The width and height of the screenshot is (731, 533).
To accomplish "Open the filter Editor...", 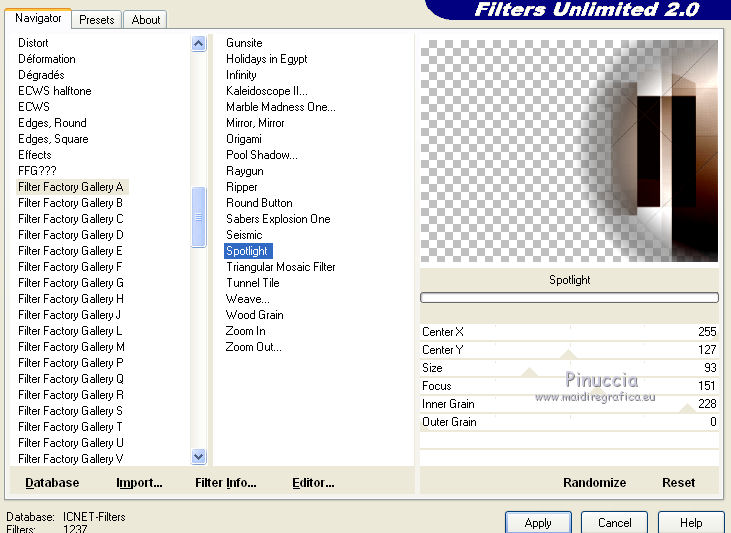I will (313, 483).
